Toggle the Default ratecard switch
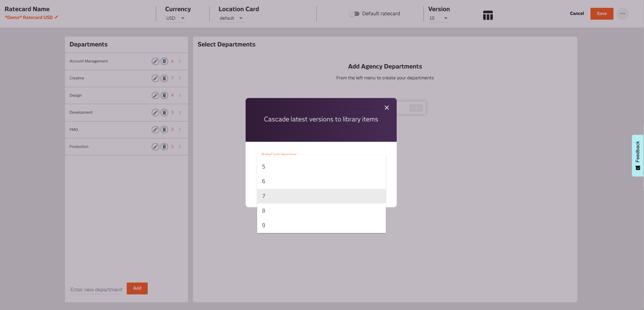The image size is (644, 310). coord(354,14)
